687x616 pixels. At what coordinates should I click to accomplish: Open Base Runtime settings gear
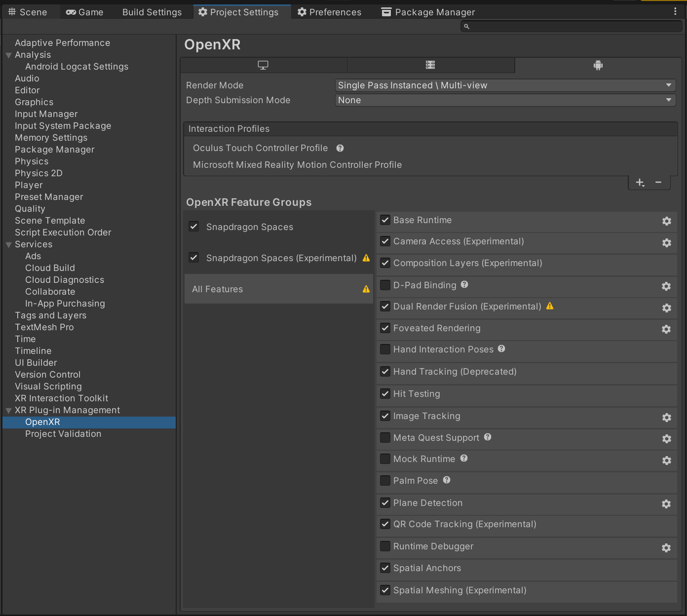click(666, 221)
